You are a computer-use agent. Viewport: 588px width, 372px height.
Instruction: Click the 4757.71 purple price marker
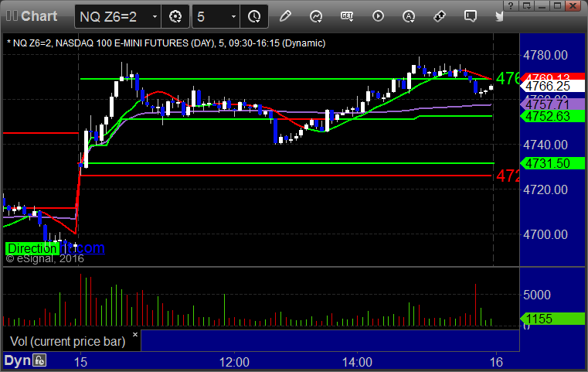[552, 104]
